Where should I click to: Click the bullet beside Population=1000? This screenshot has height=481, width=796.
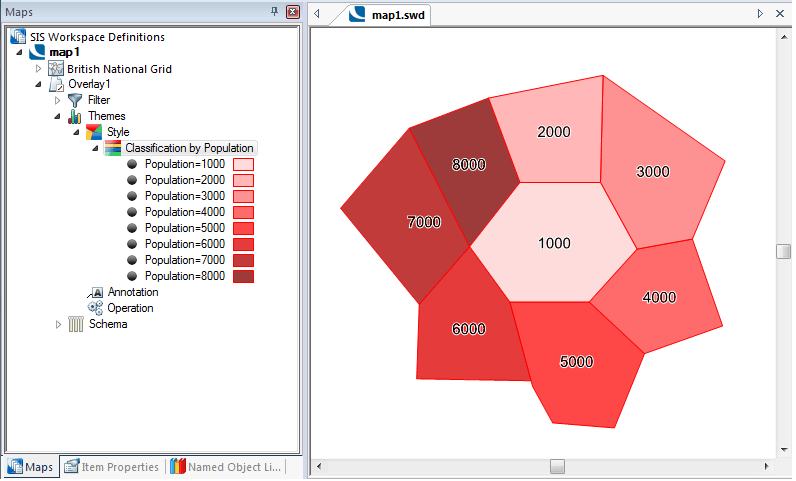(x=132, y=164)
